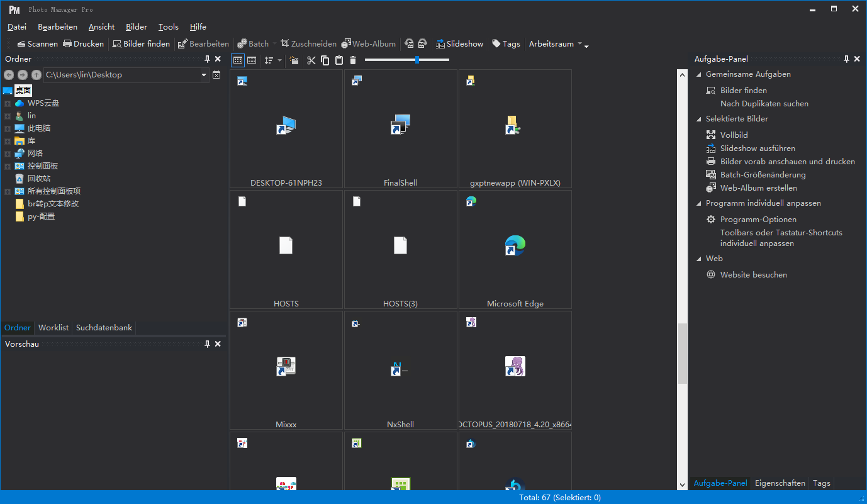Toggle pin on the Aufgabe-Panel
The image size is (867, 504).
(846, 59)
